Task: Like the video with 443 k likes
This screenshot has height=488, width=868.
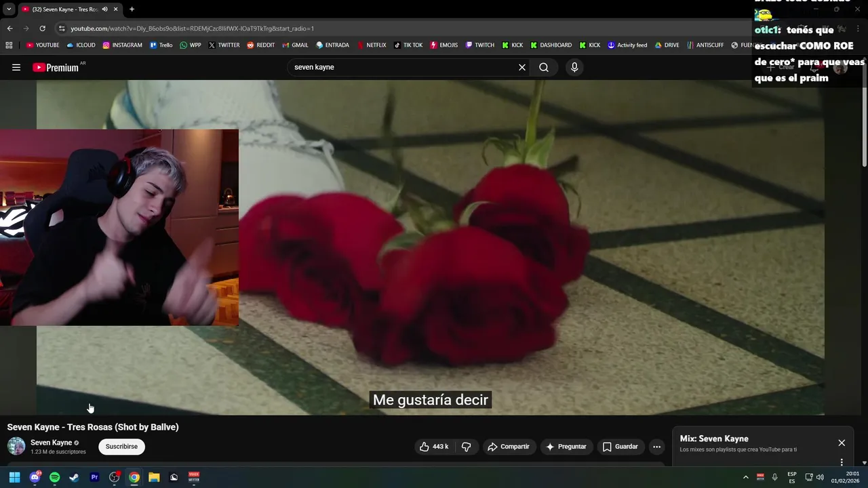Action: coord(434,447)
